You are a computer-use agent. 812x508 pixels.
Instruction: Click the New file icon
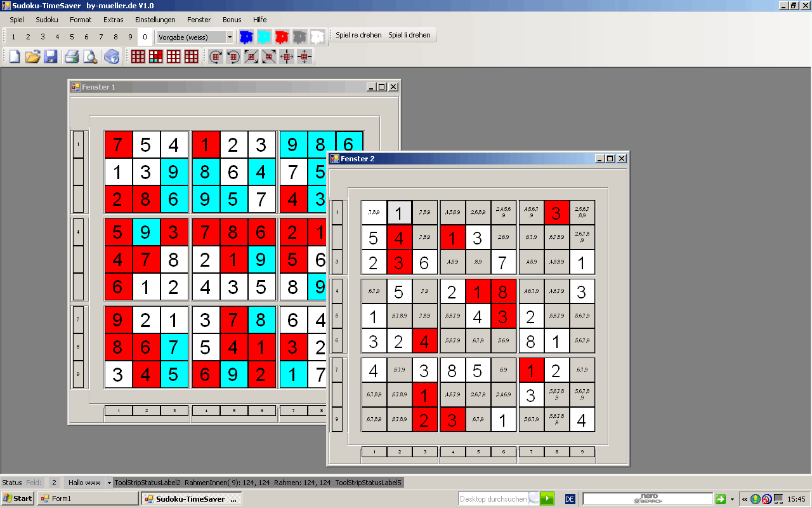pos(14,57)
